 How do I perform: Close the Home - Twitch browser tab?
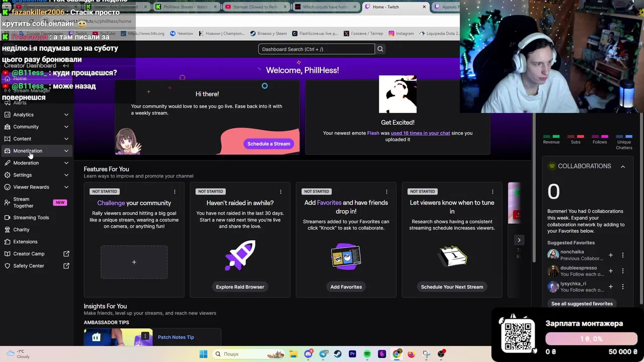pyautogui.click(x=424, y=7)
